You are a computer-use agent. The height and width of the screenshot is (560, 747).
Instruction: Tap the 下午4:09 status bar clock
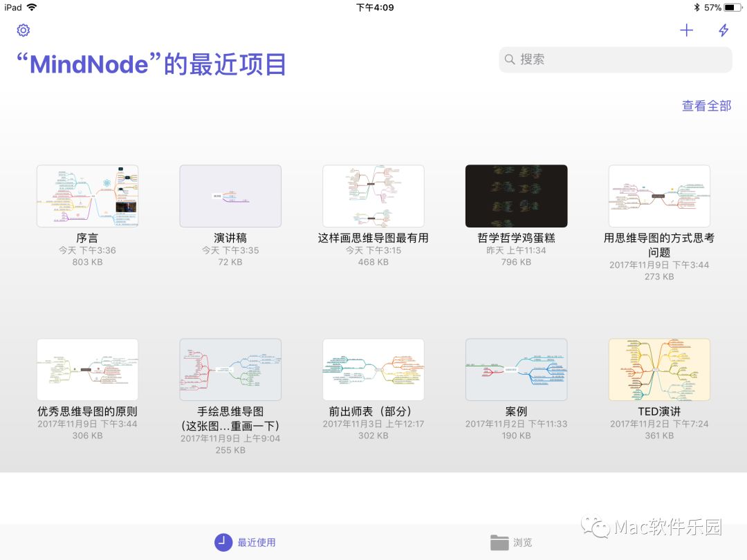point(375,7)
